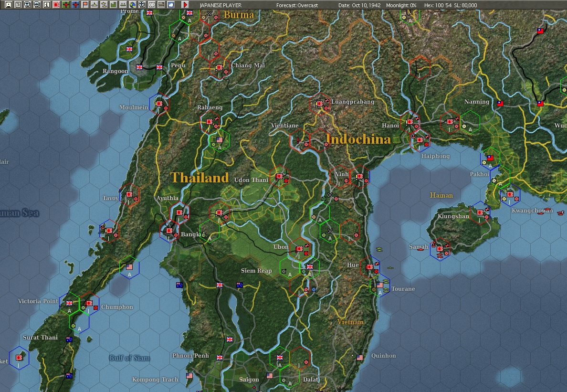Image resolution: width=567 pixels, height=392 pixels.
Task: Select the Japanese unit marker at Tavoy
Action: (x=129, y=194)
